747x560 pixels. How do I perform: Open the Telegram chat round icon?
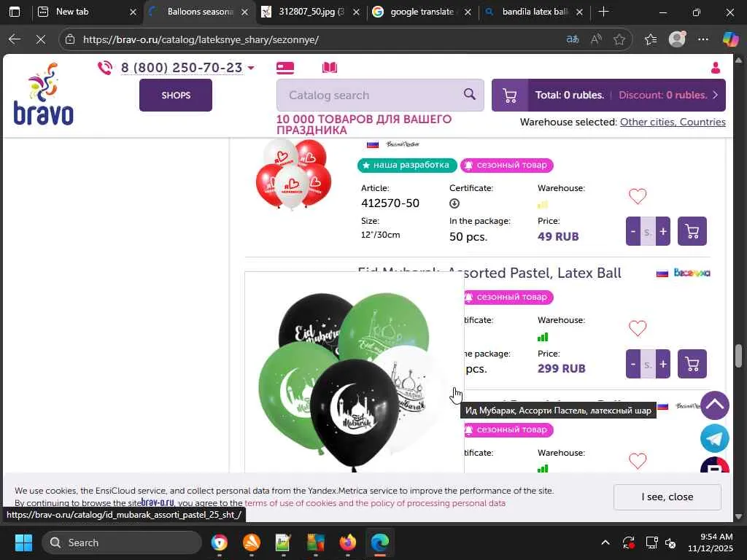point(715,438)
